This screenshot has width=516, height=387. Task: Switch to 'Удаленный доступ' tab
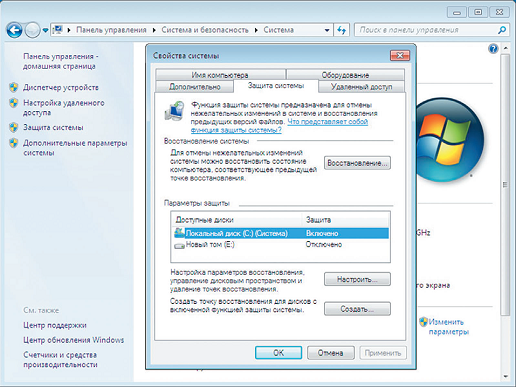click(361, 87)
